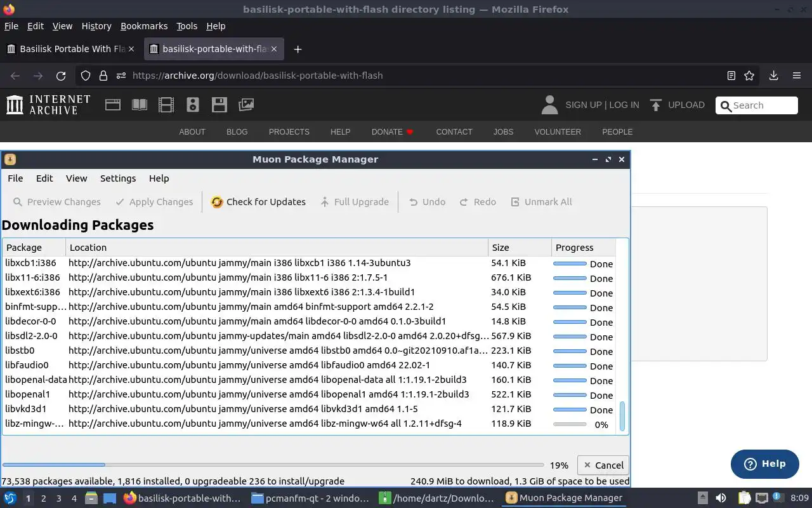
Task: Sort by Package column header
Action: (34, 248)
